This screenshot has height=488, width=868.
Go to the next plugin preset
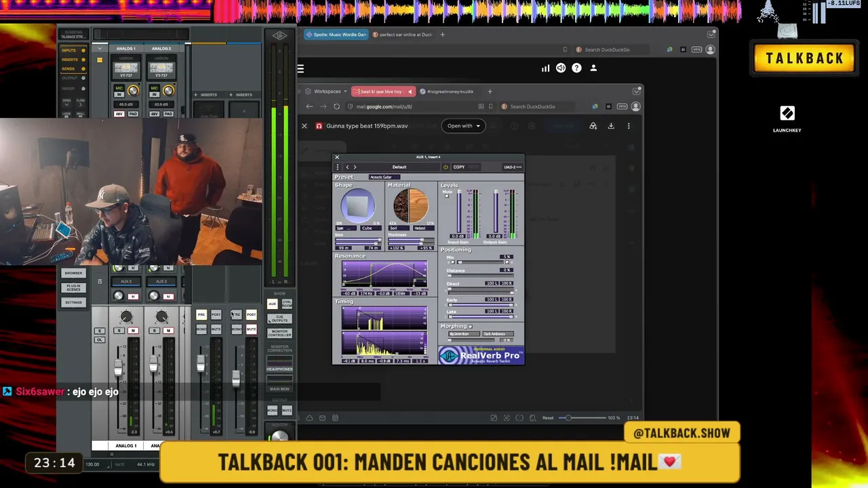pyautogui.click(x=355, y=167)
